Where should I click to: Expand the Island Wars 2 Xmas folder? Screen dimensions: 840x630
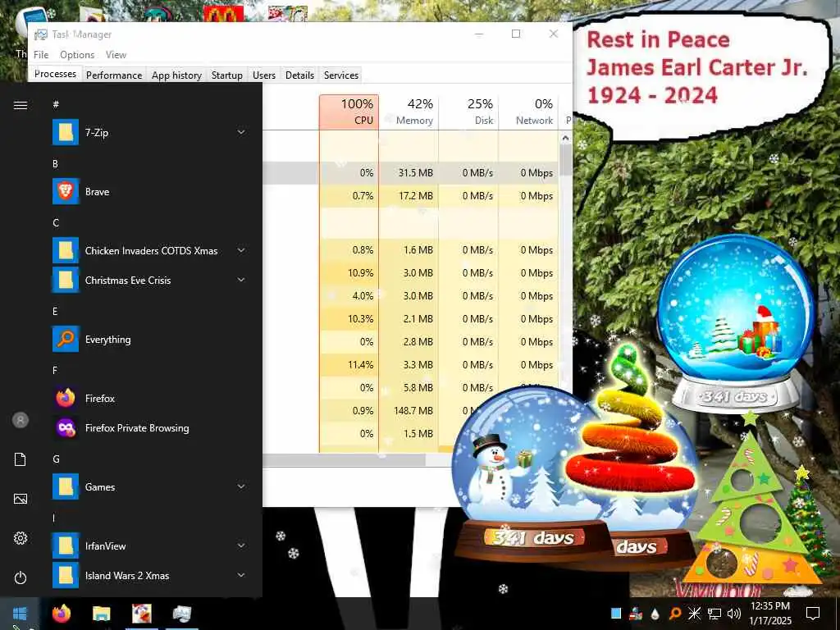(x=241, y=575)
